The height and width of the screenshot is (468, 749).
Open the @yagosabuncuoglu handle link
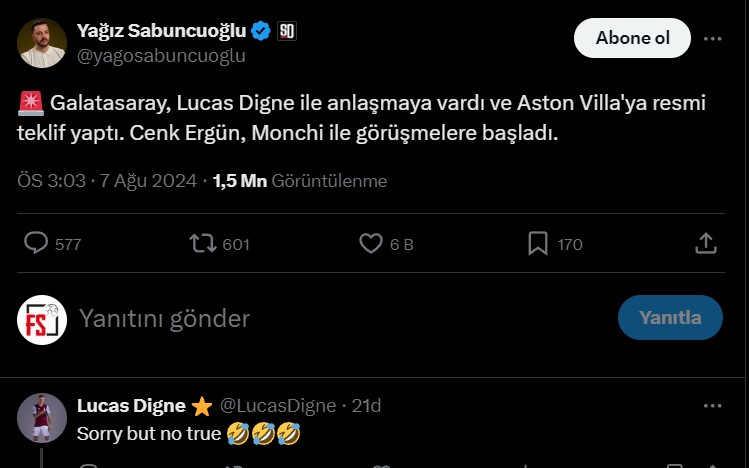click(161, 56)
